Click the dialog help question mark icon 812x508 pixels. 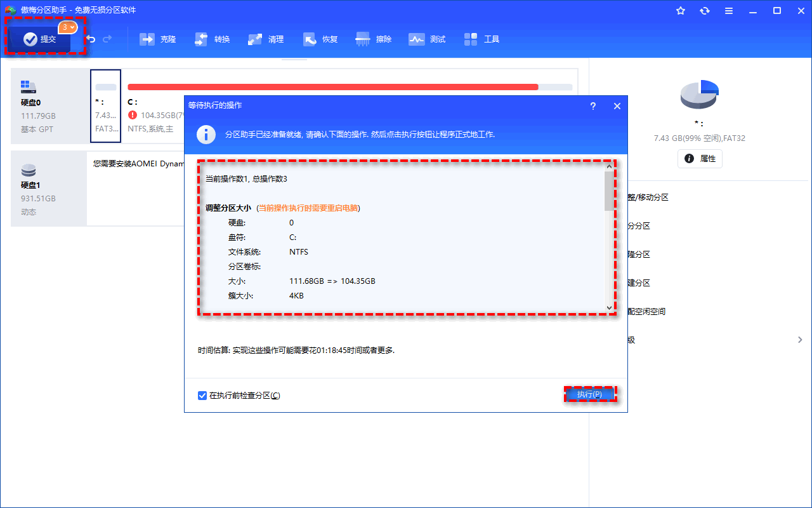tap(593, 106)
